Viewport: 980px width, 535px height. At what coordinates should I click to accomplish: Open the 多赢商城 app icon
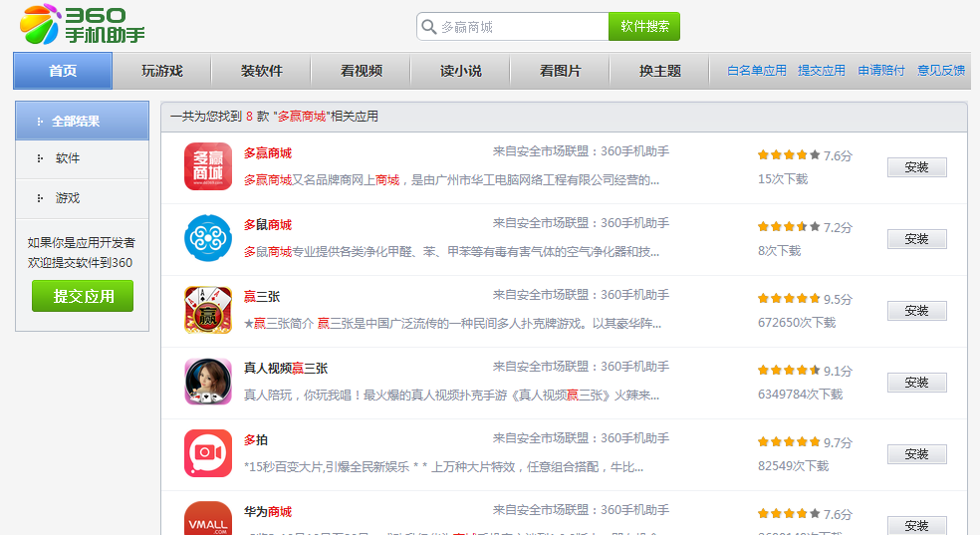(x=208, y=166)
